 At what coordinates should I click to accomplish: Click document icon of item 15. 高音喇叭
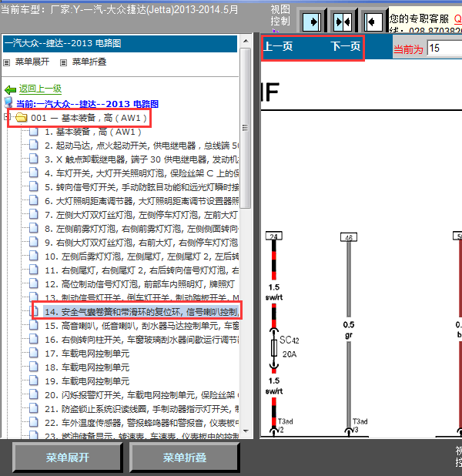click(34, 326)
